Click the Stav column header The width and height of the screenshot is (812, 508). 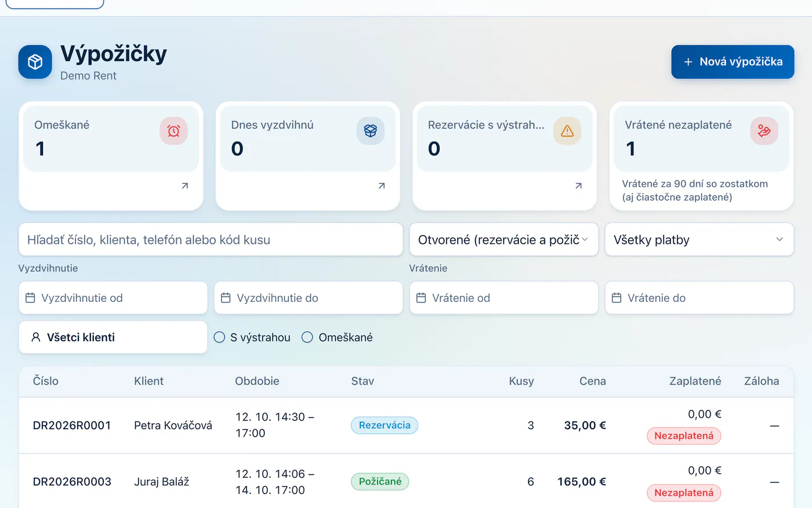362,381
